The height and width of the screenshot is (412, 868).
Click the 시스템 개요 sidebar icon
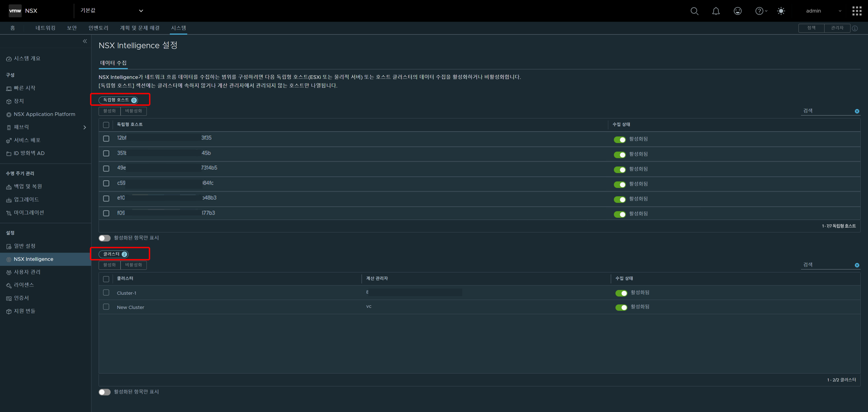click(x=9, y=59)
